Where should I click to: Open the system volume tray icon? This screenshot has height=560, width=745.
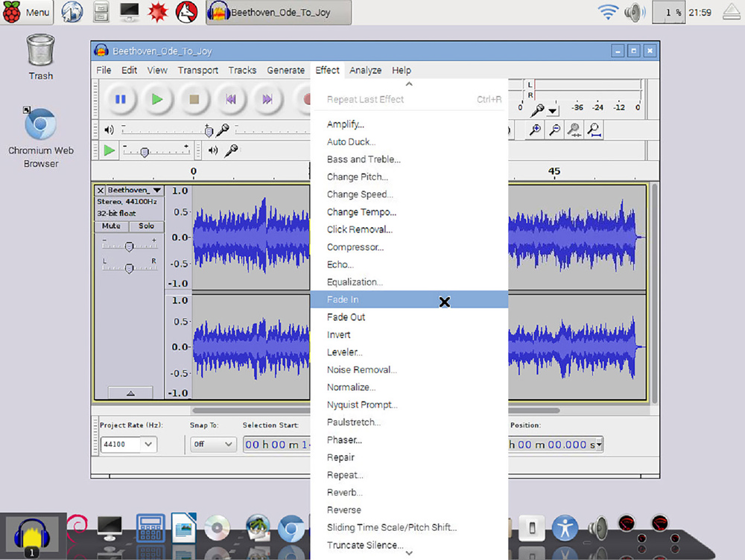[635, 13]
